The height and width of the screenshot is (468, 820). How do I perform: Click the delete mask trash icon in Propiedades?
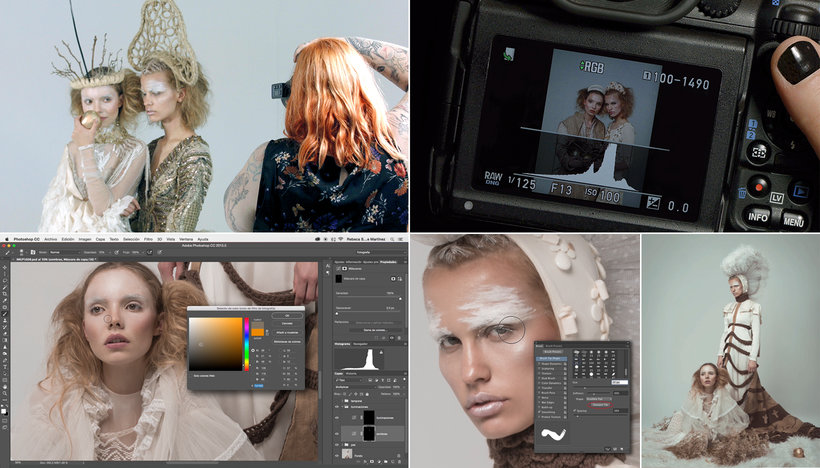(399, 338)
